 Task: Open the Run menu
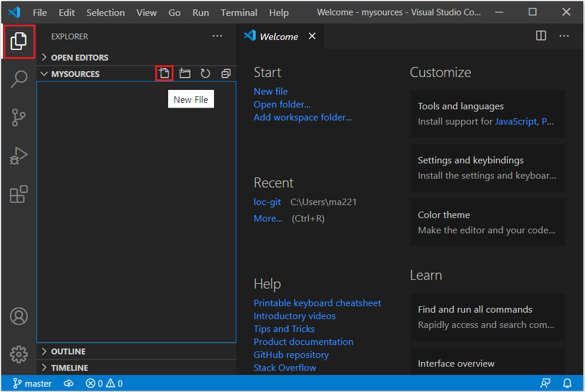(x=200, y=13)
